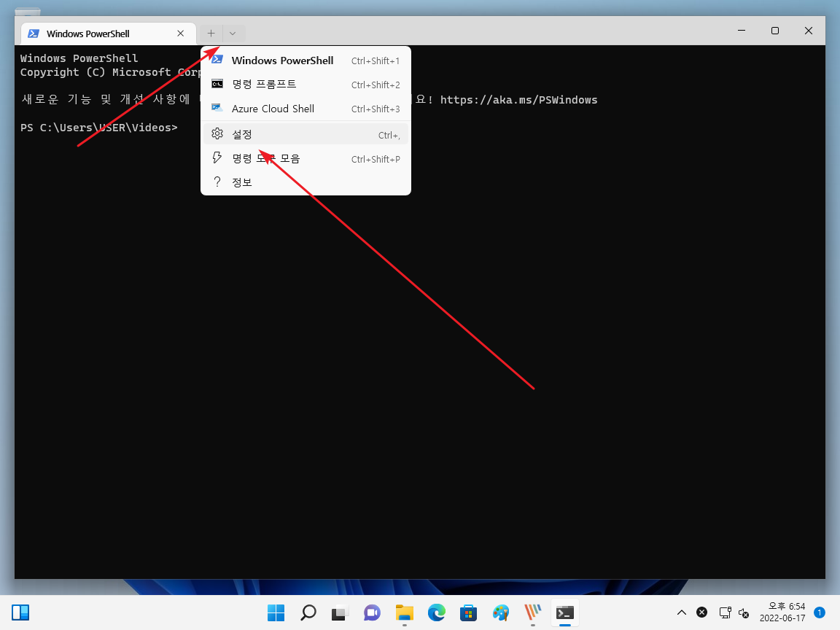
Task: Open the paint palette app on taskbar
Action: point(501,612)
